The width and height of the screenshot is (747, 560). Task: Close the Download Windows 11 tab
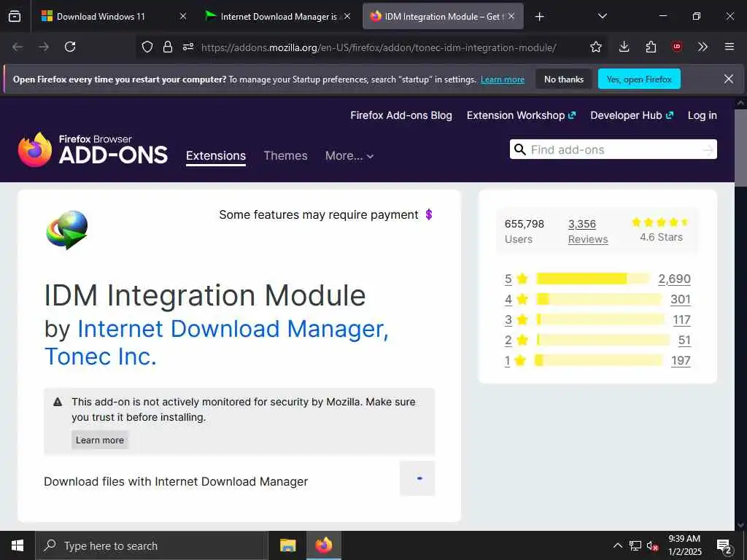tap(183, 16)
